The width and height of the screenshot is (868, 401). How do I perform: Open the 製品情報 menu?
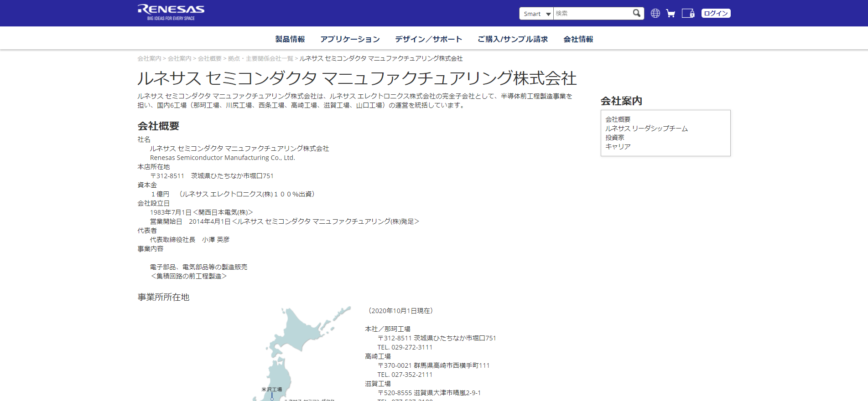click(x=290, y=39)
